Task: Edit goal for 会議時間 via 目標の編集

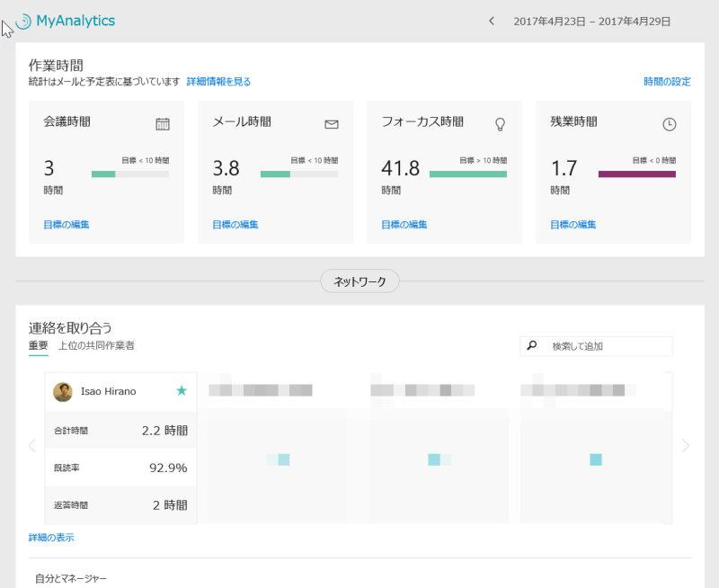Action: click(67, 225)
